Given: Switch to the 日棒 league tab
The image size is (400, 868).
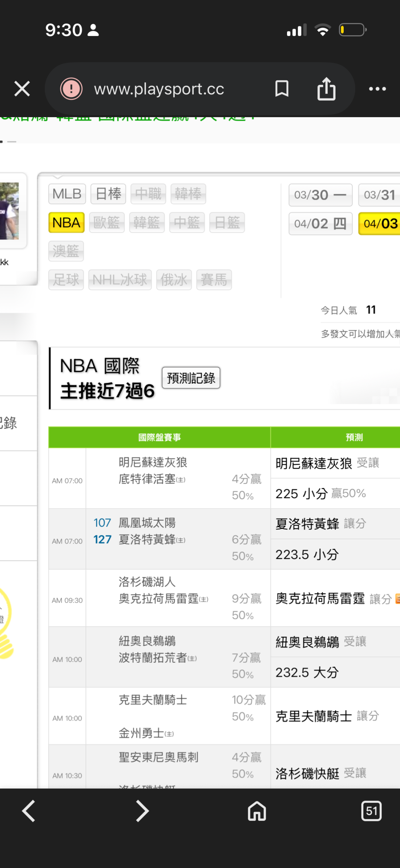Looking at the screenshot, I should (108, 194).
